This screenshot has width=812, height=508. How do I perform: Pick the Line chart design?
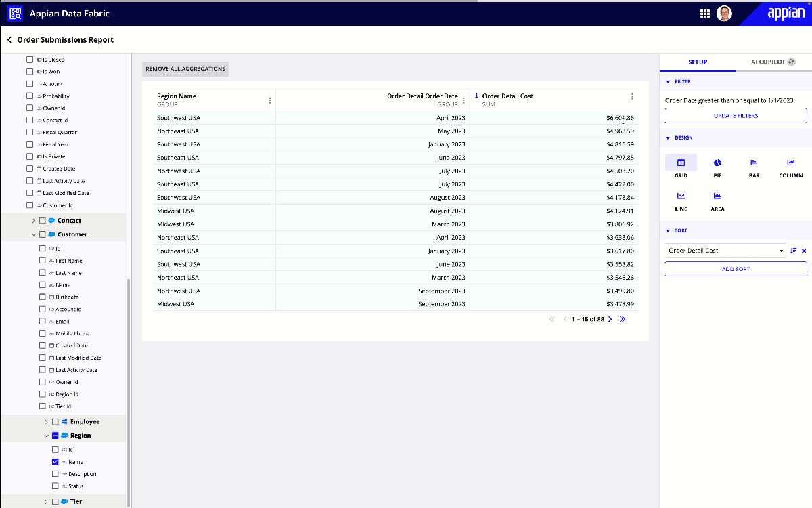click(681, 196)
